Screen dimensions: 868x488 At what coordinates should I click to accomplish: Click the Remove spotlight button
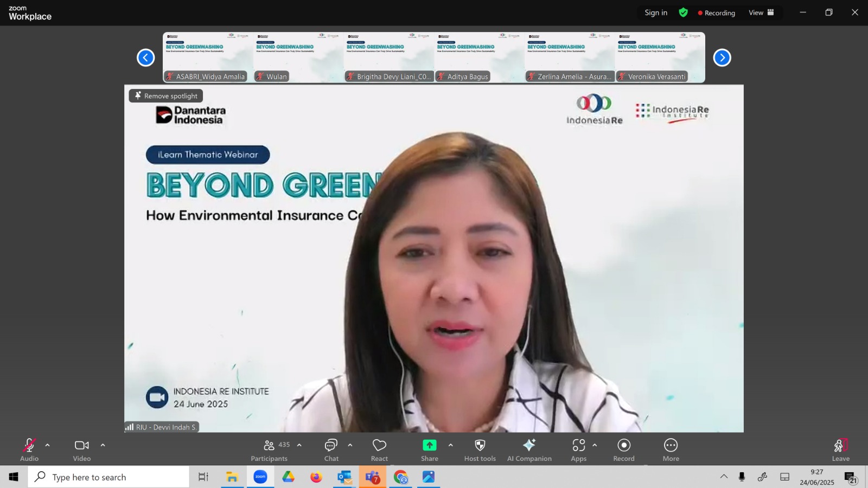click(166, 96)
